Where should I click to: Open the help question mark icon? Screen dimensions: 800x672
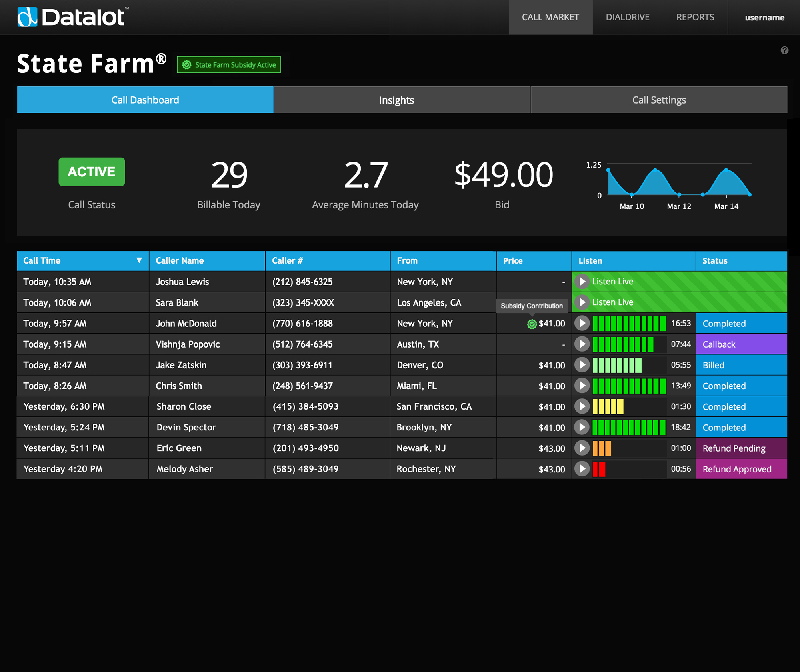[784, 50]
